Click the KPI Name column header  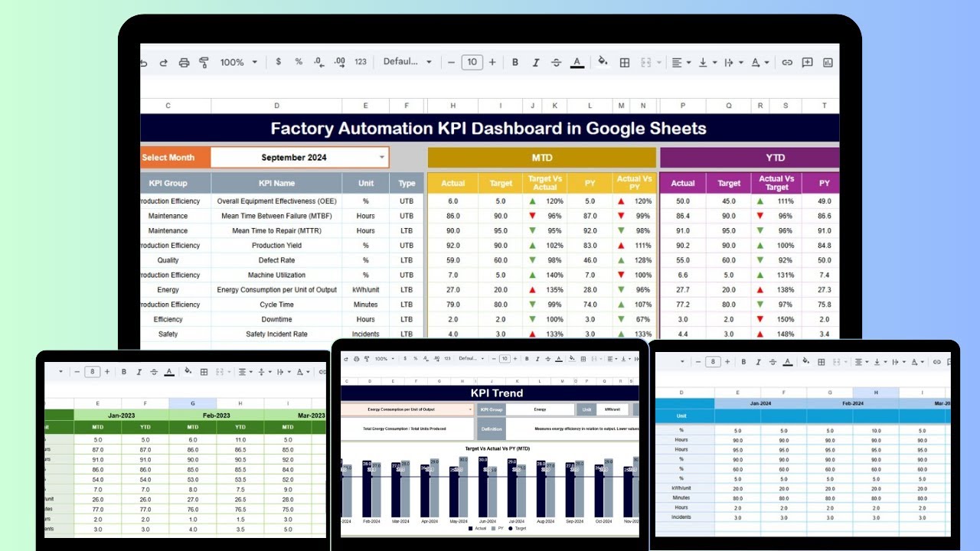tap(276, 183)
